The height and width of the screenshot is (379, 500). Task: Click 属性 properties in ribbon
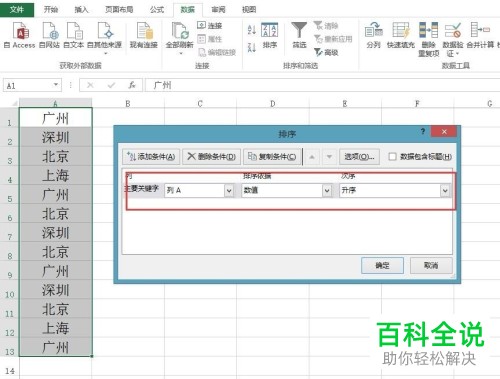point(210,39)
